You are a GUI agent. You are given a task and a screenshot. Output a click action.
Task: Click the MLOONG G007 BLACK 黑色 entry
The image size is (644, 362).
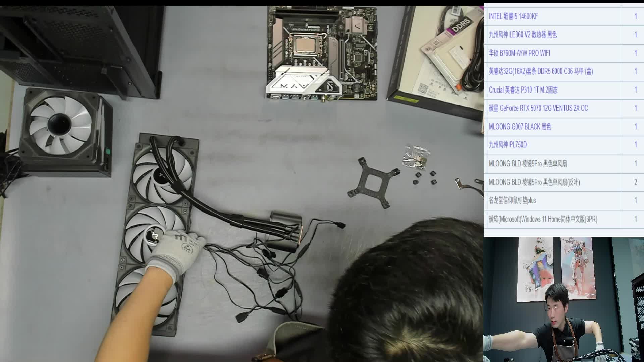coord(520,127)
